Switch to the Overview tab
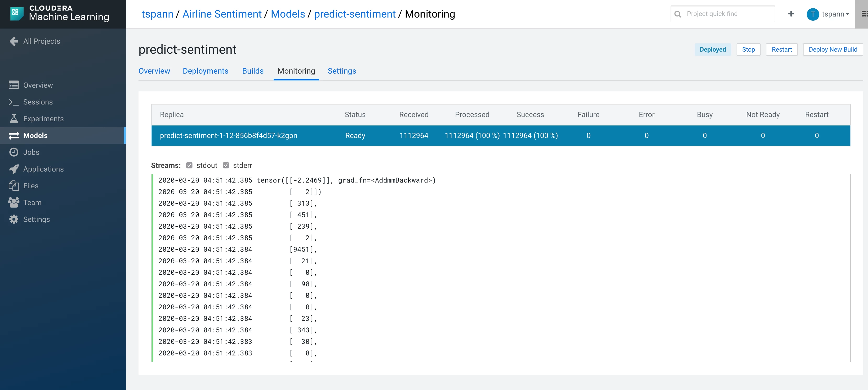The height and width of the screenshot is (390, 868). pyautogui.click(x=154, y=71)
